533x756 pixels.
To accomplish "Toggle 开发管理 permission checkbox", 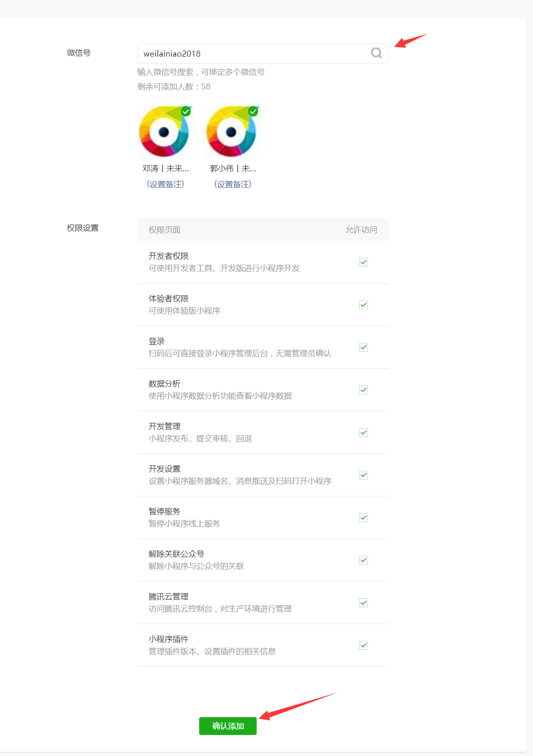I will tap(363, 432).
